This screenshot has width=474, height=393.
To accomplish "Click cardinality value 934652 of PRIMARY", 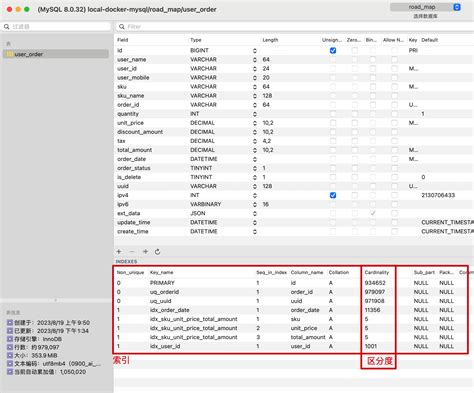I will pyautogui.click(x=375, y=283).
